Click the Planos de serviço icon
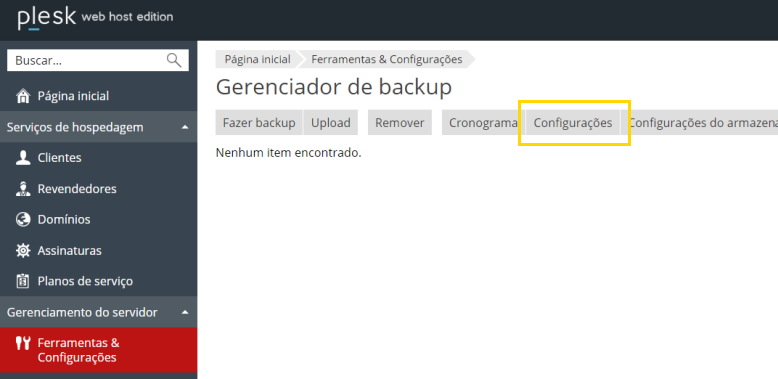This screenshot has width=778, height=379. (23, 281)
